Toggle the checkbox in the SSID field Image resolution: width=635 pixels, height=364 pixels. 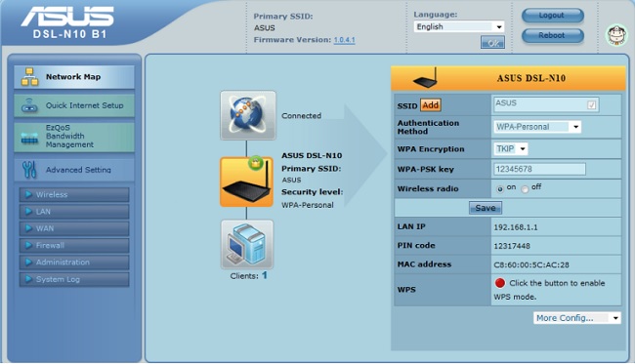(592, 105)
